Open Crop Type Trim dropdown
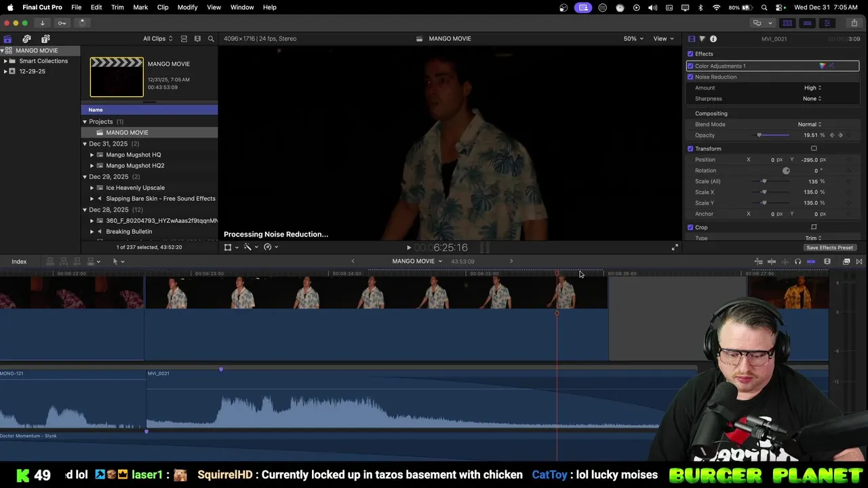868x488 pixels. tap(814, 238)
